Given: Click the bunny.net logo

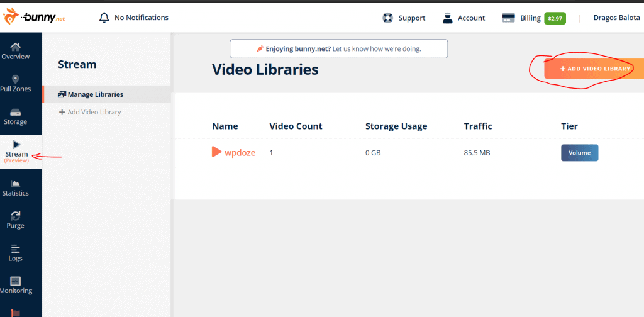Looking at the screenshot, I should coord(35,18).
